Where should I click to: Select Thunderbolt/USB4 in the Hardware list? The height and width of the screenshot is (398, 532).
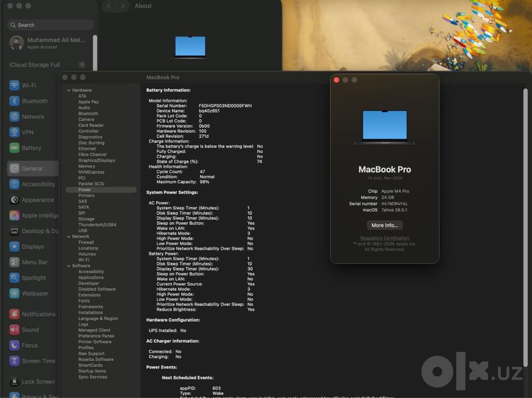click(x=97, y=224)
